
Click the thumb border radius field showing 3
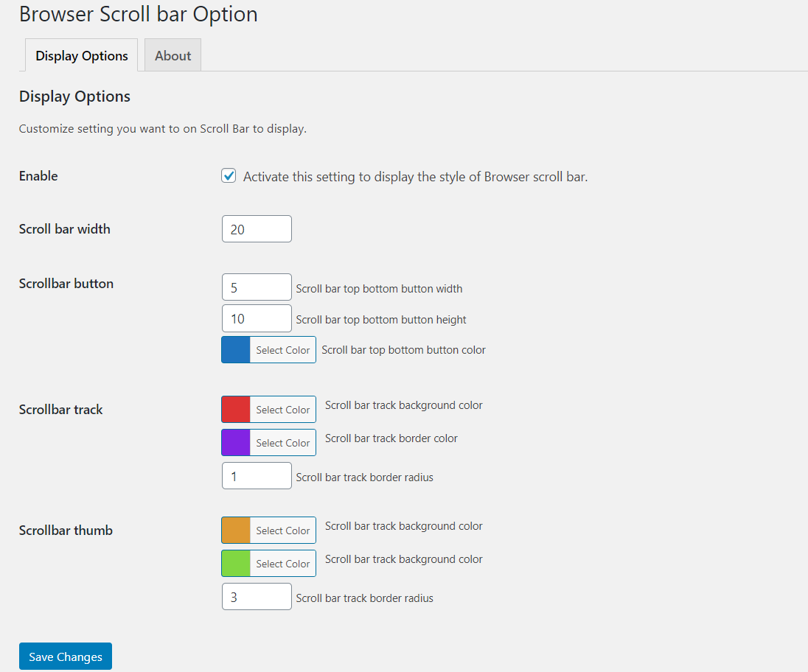[257, 597]
